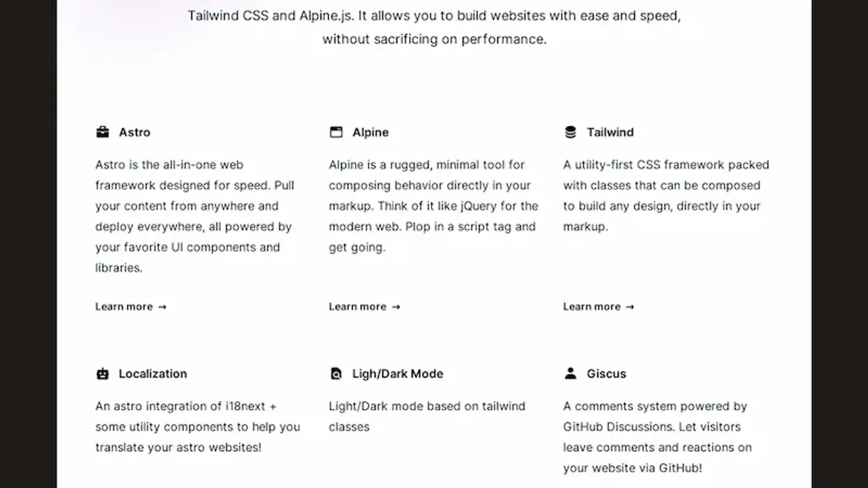Click the database stack icon beside Tailwind
The image size is (868, 488).
point(570,132)
